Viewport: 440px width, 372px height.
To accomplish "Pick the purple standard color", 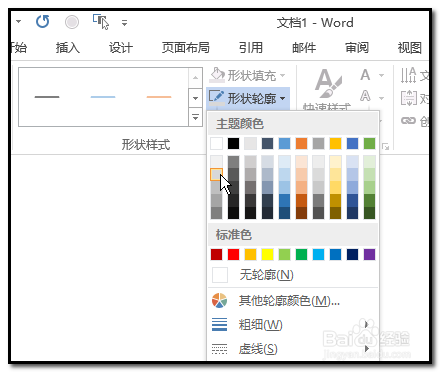I will pos(369,255).
